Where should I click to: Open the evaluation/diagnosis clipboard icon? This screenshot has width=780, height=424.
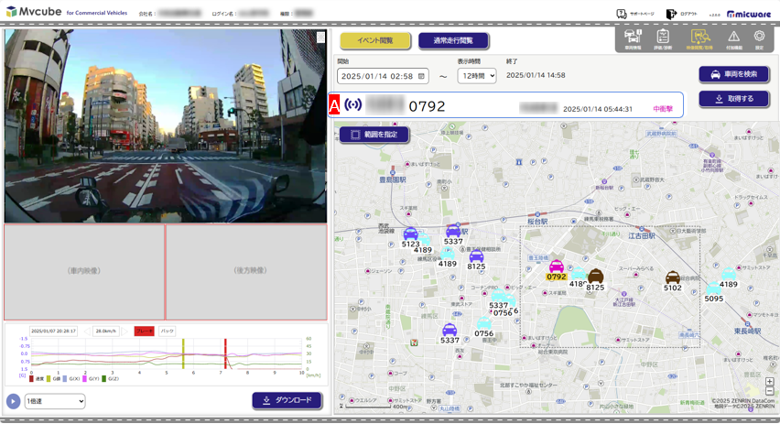pyautogui.click(x=662, y=37)
